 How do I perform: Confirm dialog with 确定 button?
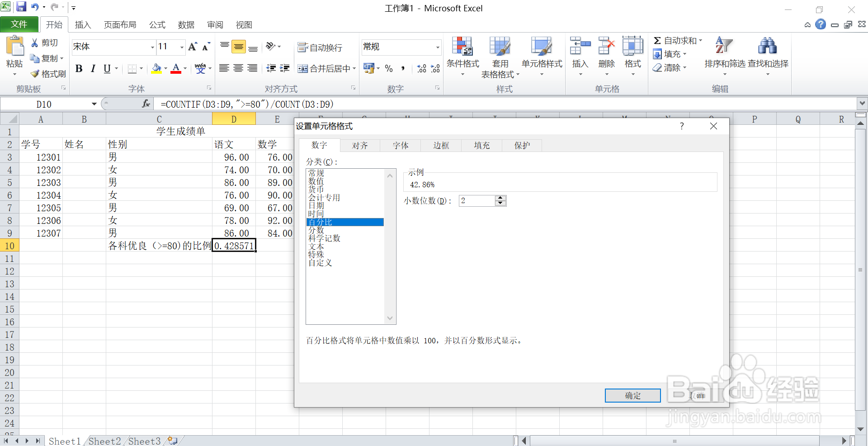[x=632, y=395]
